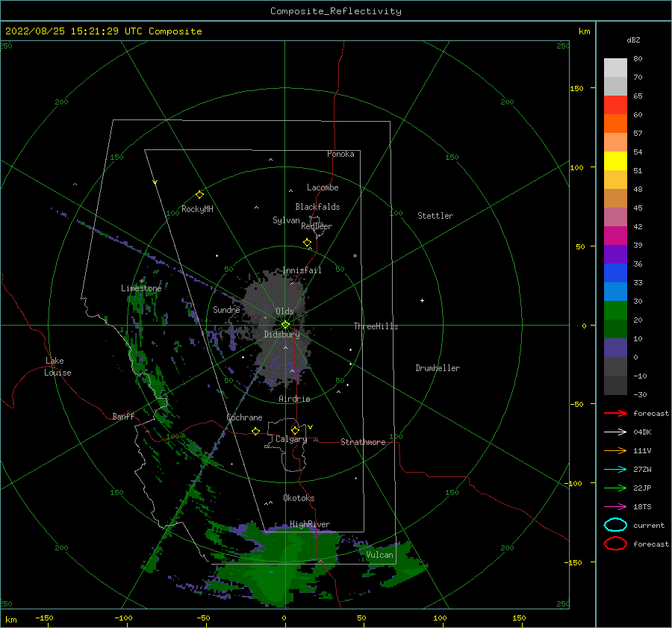The width and height of the screenshot is (672, 628).
Task: Click the Composite_Reflectivity title text
Action: [336, 11]
